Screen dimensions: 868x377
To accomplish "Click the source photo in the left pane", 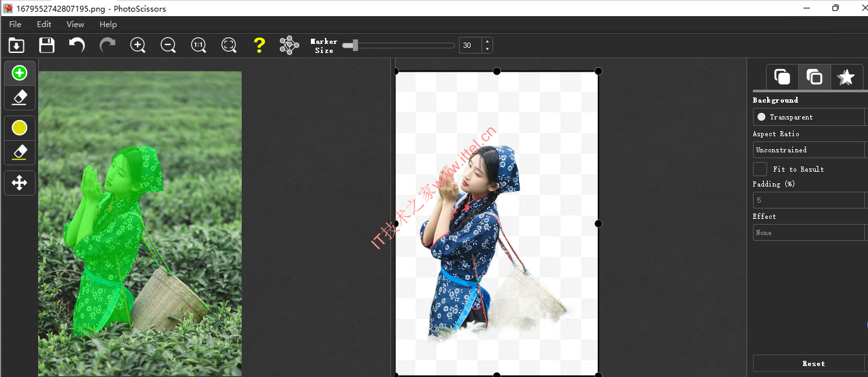I will point(140,223).
